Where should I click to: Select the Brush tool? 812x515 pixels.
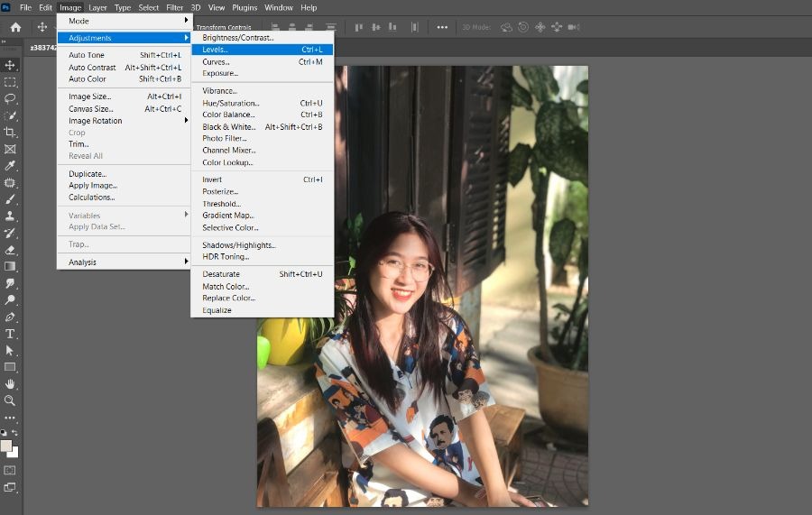click(10, 199)
